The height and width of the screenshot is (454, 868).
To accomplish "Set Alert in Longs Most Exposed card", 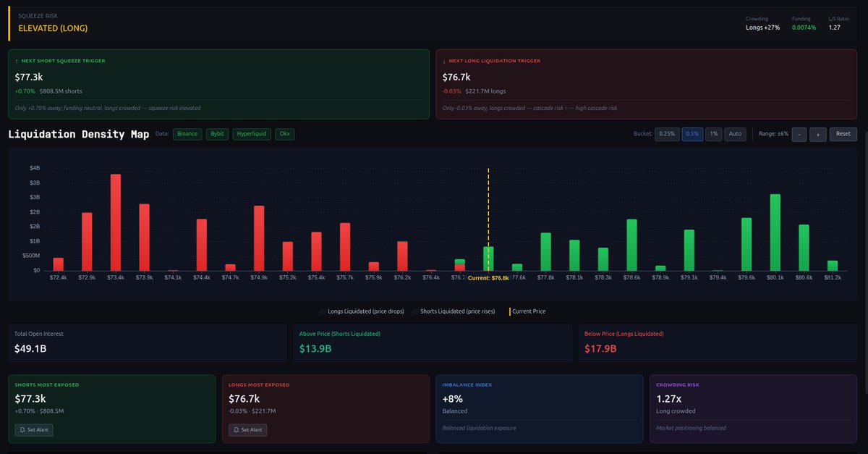I will click(x=247, y=430).
